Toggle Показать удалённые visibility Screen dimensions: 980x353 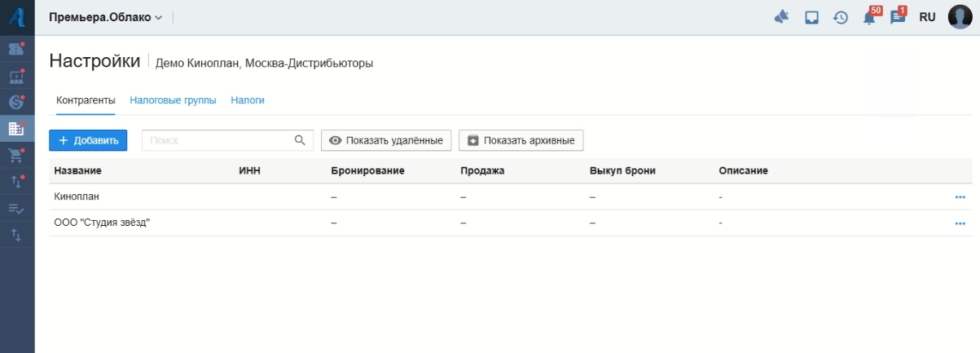point(386,140)
